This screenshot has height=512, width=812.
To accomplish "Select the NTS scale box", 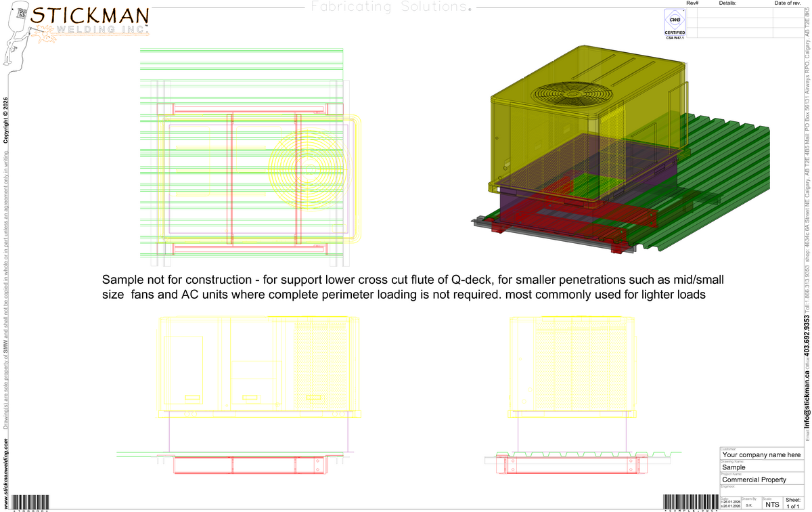I will coord(771,505).
